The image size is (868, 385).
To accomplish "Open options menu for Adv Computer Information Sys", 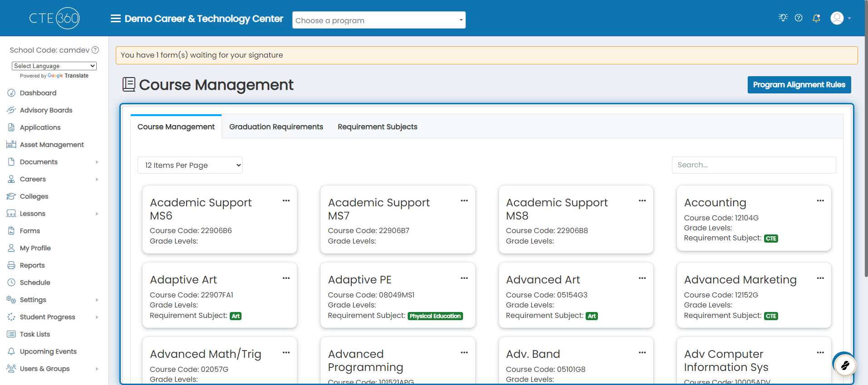I will [820, 352].
